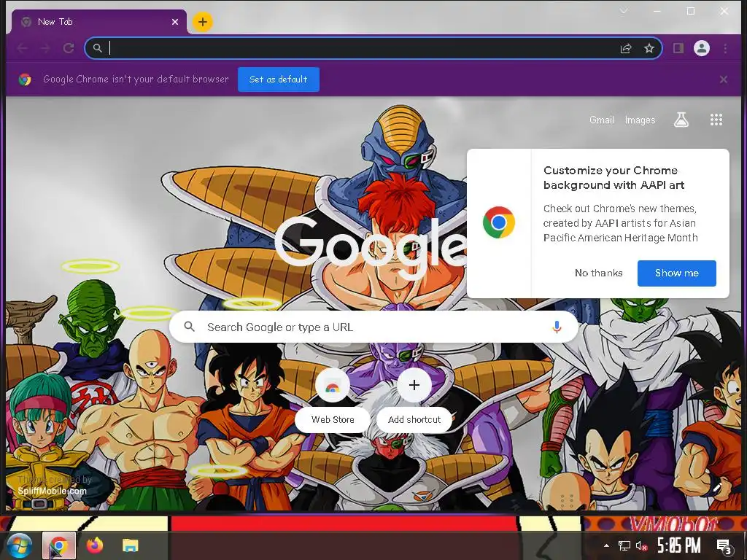Click the Chrome logo in promo card

(498, 222)
